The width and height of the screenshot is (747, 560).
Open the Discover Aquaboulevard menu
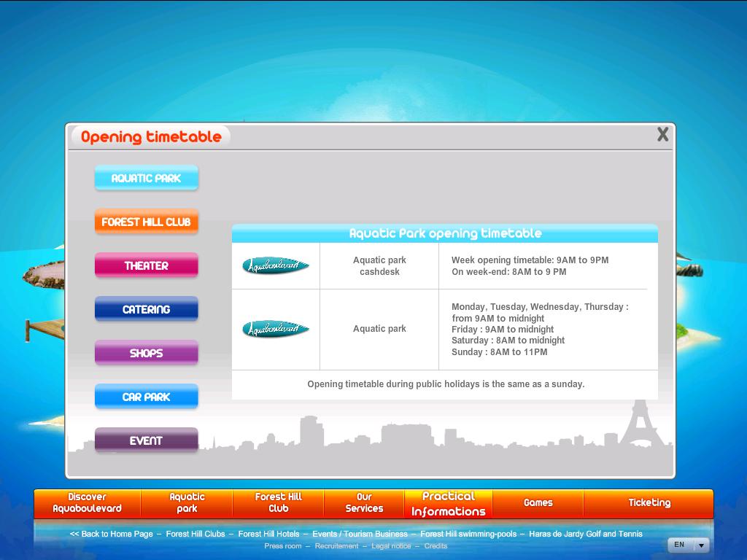pos(87,502)
